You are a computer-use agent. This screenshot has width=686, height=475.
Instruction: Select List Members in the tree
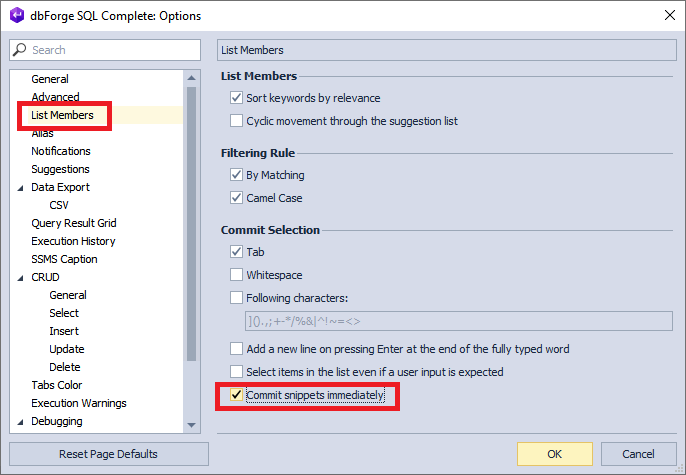tap(62, 115)
